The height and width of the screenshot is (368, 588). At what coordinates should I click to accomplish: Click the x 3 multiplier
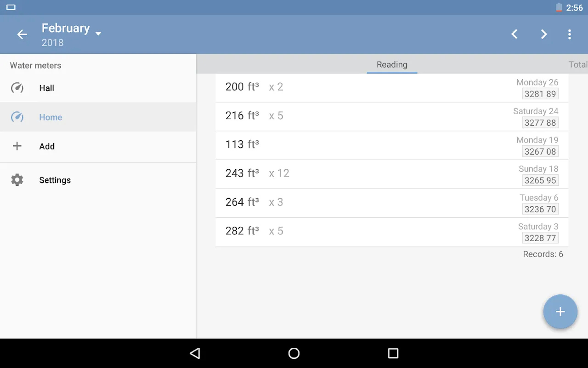pos(276,202)
